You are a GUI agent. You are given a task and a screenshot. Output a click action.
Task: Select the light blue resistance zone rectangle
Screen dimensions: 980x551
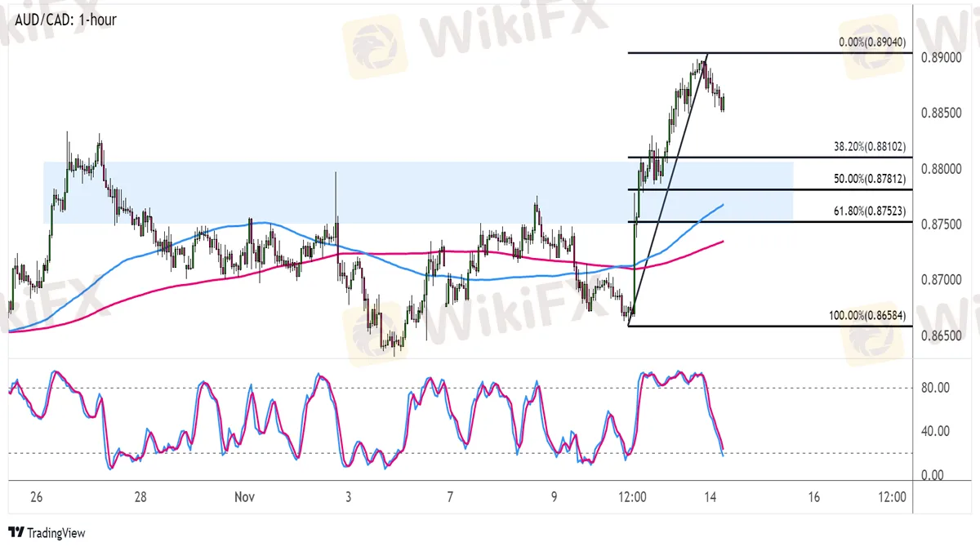(x=418, y=192)
